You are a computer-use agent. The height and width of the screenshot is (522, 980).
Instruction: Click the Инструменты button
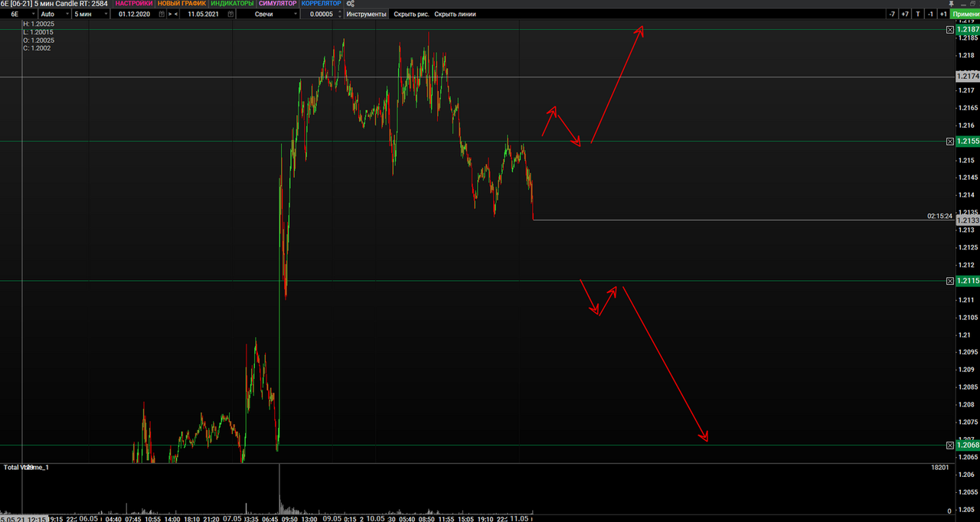point(367,14)
